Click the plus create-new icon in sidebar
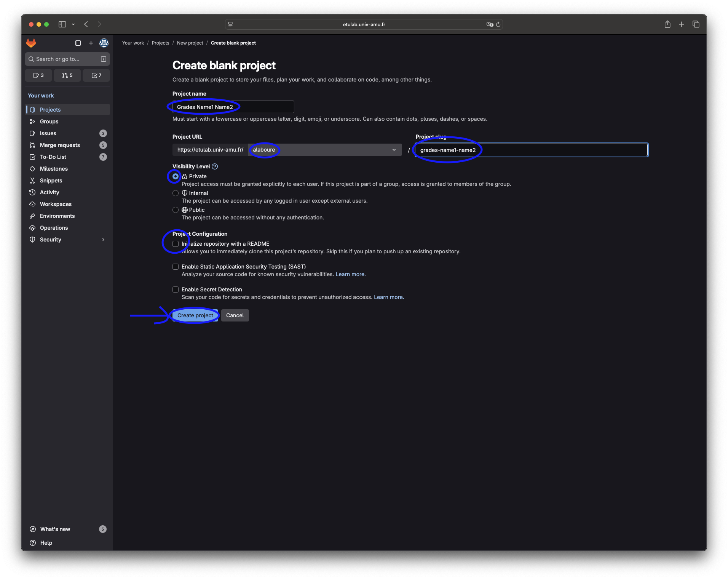 [91, 43]
